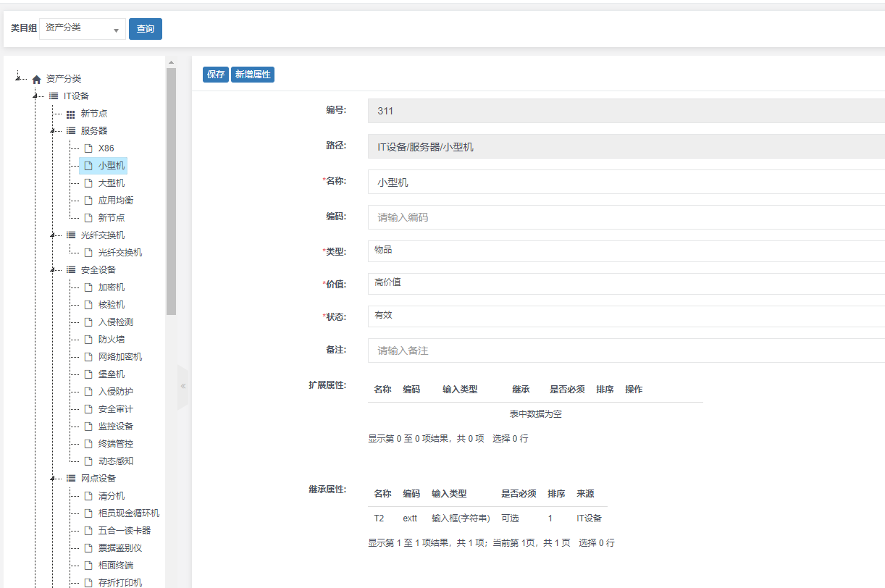Open the 类目组 资产分类 dropdown
This screenshot has height=588, width=885.
coord(82,28)
